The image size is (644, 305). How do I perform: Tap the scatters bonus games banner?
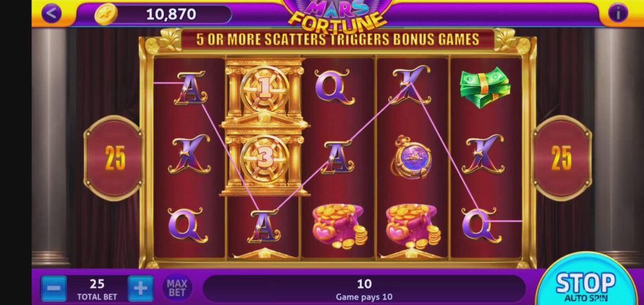pyautogui.click(x=338, y=40)
